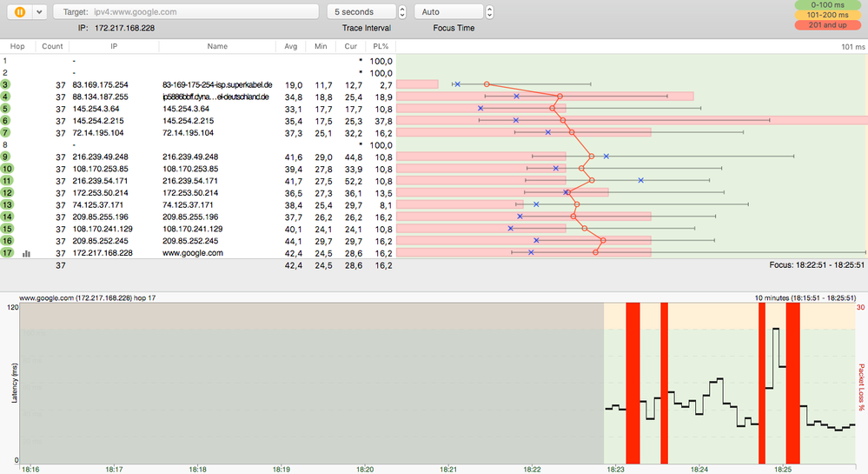Click the orange pause trace button
This screenshot has height=474, width=868.
pos(19,12)
